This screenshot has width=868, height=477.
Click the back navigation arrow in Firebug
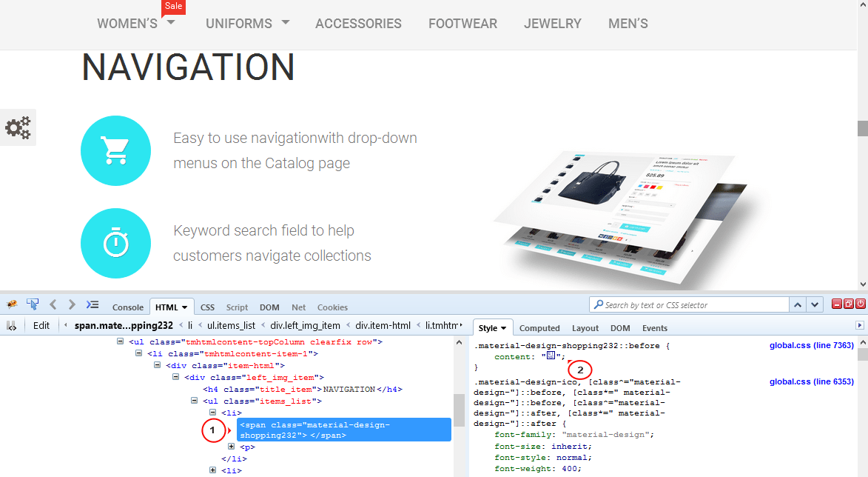pos(53,304)
